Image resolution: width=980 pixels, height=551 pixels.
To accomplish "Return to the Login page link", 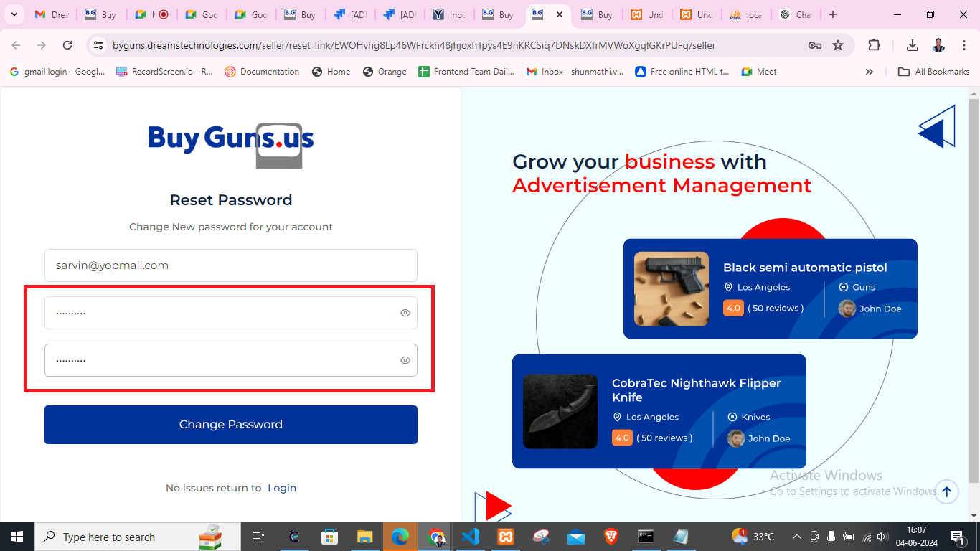I will point(282,488).
